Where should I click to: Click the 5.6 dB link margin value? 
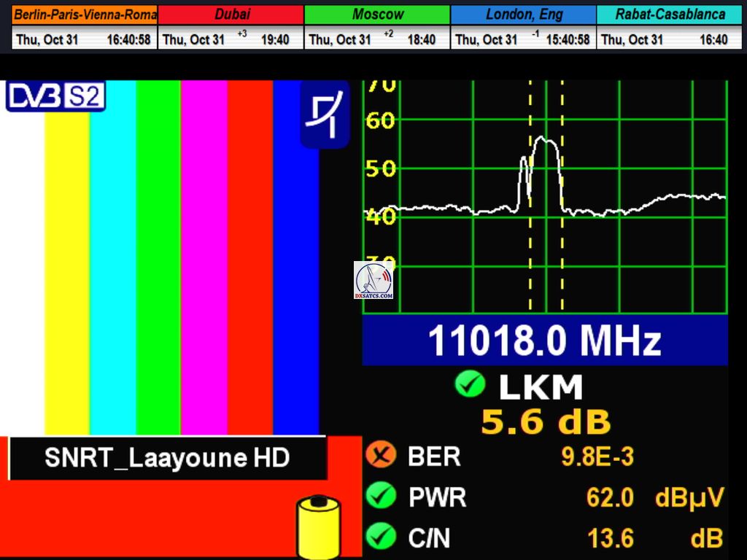pos(545,422)
